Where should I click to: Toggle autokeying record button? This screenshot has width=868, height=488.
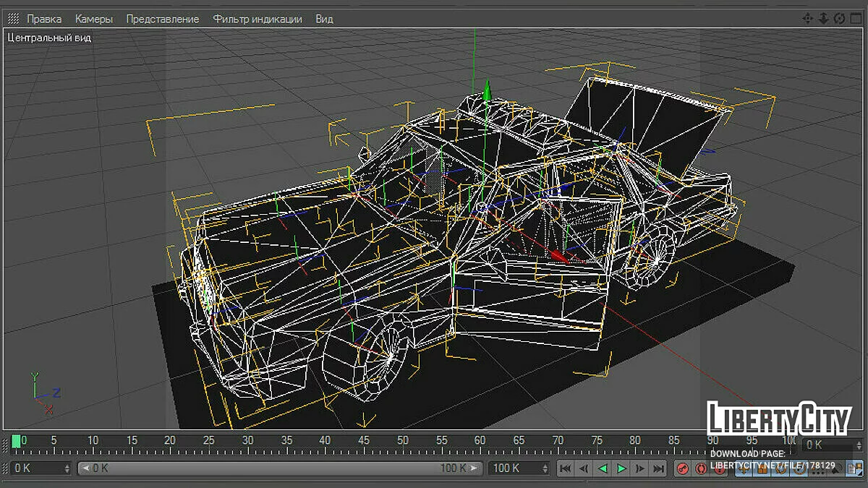pos(700,468)
